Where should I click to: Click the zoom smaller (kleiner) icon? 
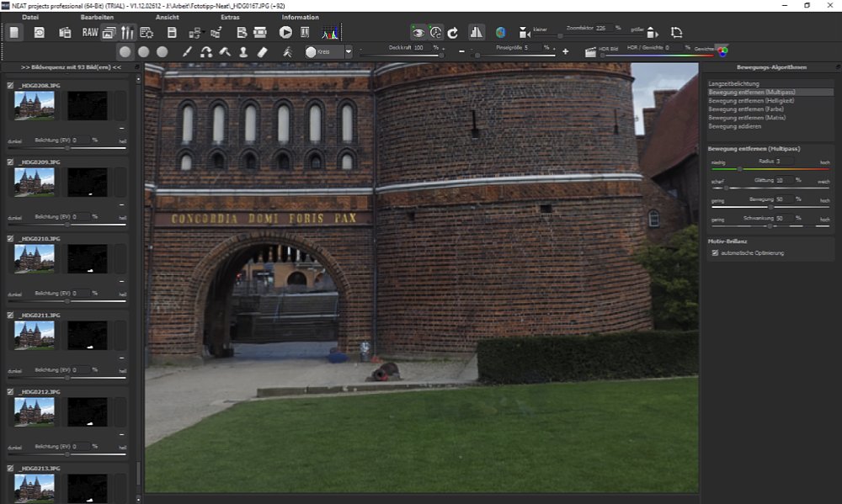coord(524,33)
